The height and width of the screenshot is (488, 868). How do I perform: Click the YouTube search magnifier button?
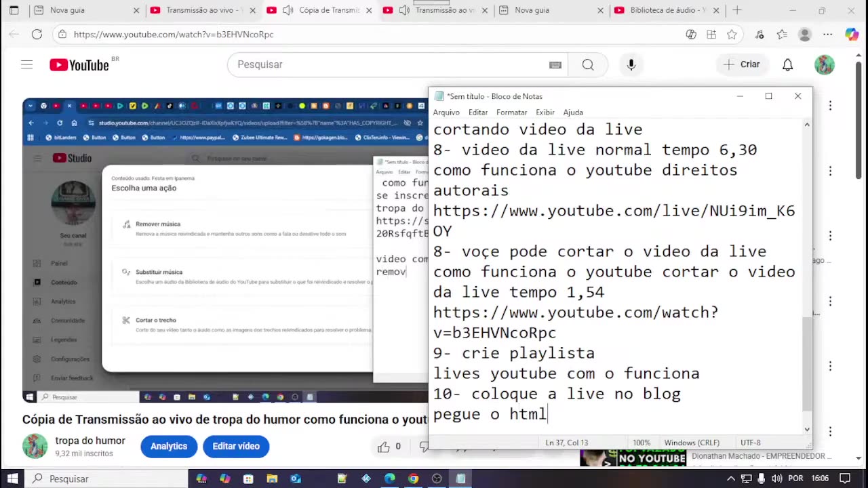(x=587, y=64)
